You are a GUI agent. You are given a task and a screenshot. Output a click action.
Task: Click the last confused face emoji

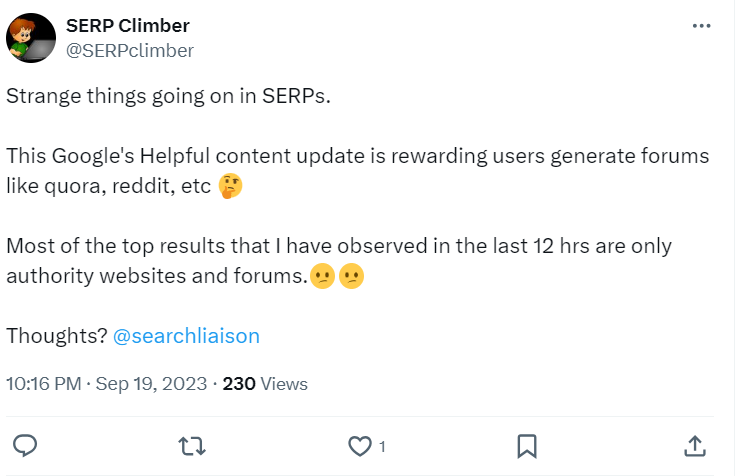[351, 276]
